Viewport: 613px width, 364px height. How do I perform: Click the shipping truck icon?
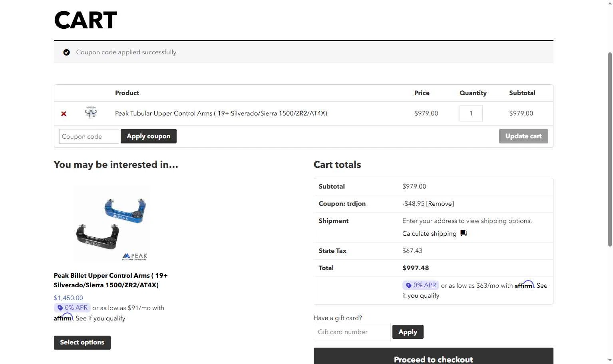point(464,233)
